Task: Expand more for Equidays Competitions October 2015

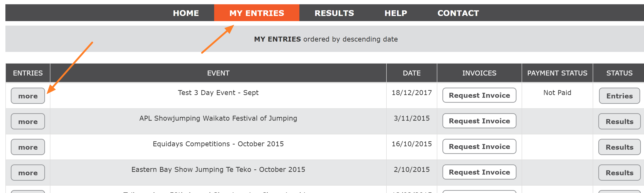Action: coord(28,147)
